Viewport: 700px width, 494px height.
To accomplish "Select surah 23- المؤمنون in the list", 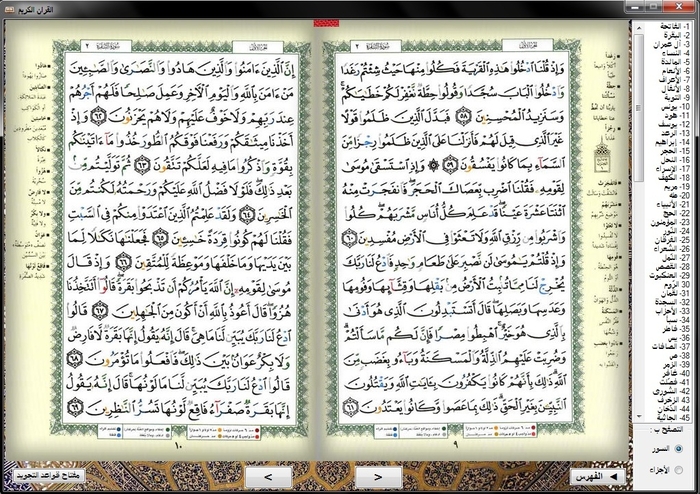I will 671,222.
